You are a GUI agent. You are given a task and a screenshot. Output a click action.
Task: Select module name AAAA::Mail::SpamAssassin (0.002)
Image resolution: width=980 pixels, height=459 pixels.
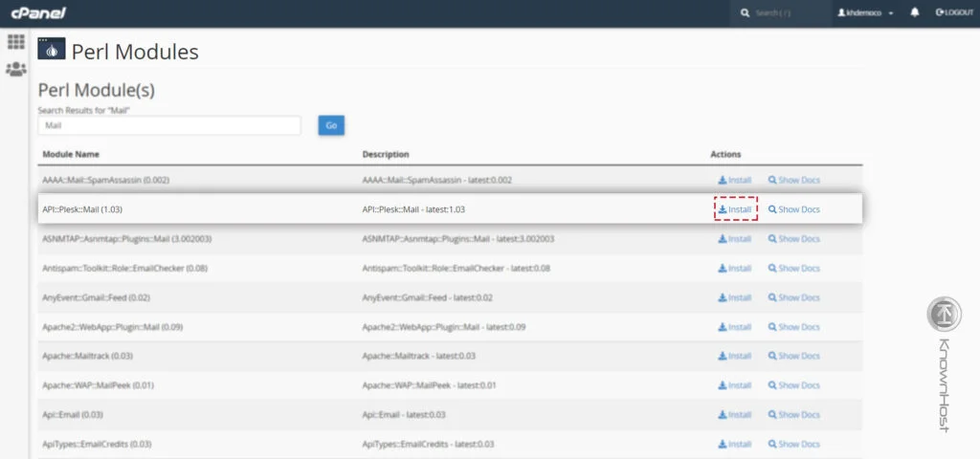(105, 180)
